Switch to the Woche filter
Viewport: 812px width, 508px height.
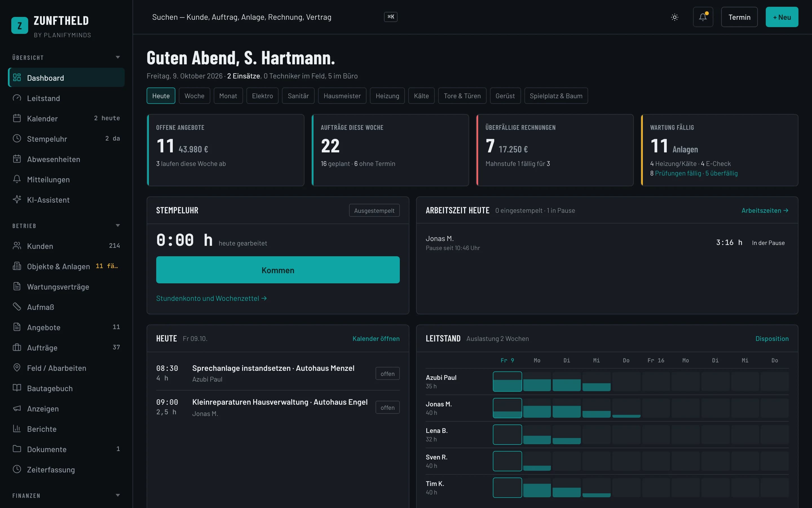tap(194, 96)
